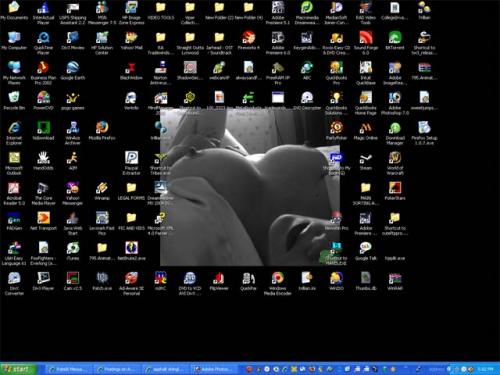Launch the Paypal Extractor shortcut

131,163
